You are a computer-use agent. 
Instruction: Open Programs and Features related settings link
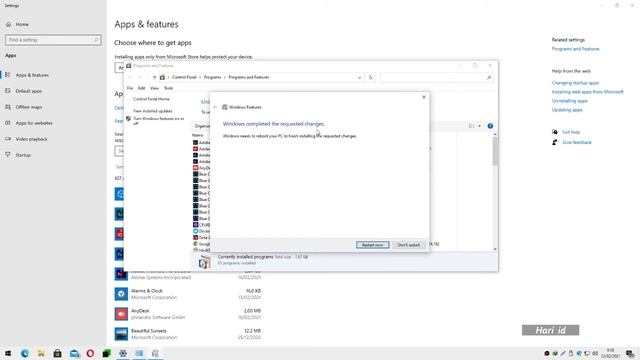576,49
